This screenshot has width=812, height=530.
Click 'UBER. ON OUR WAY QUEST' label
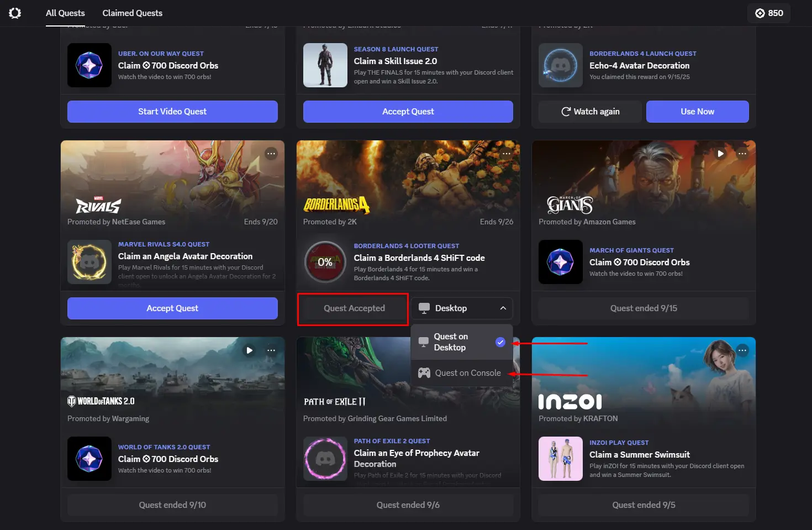161,54
